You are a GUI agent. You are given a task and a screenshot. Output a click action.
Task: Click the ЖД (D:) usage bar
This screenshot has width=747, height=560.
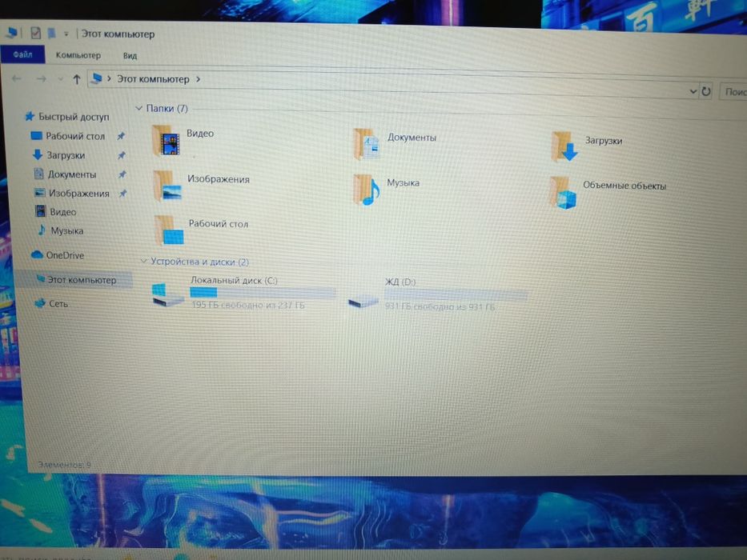tap(456, 294)
